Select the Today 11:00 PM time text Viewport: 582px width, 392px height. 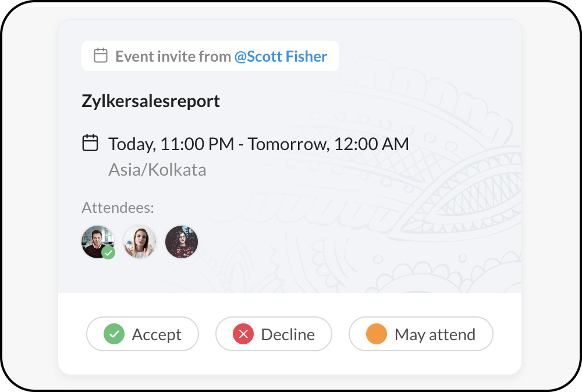click(171, 144)
